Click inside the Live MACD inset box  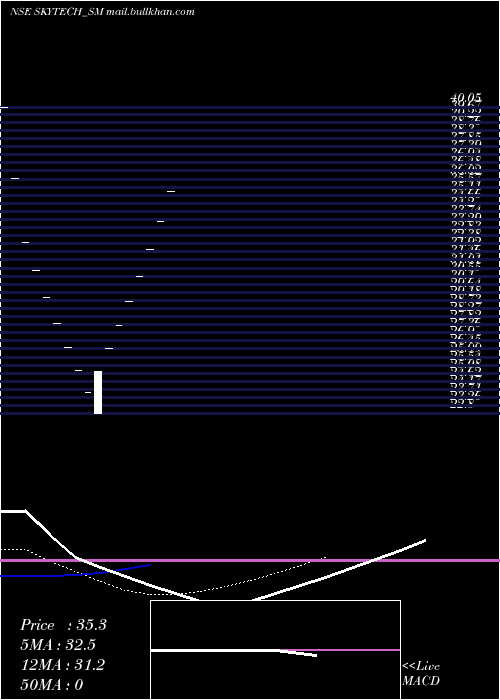click(275, 650)
